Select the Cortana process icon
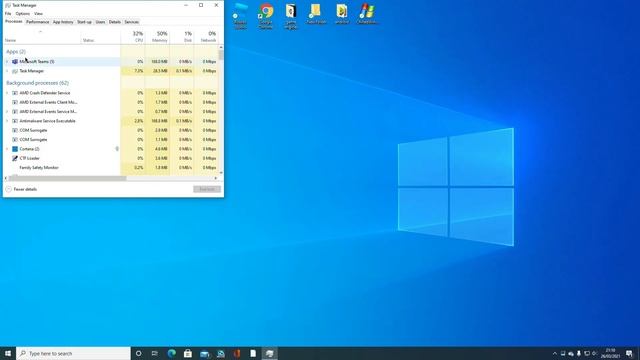 click(15, 149)
